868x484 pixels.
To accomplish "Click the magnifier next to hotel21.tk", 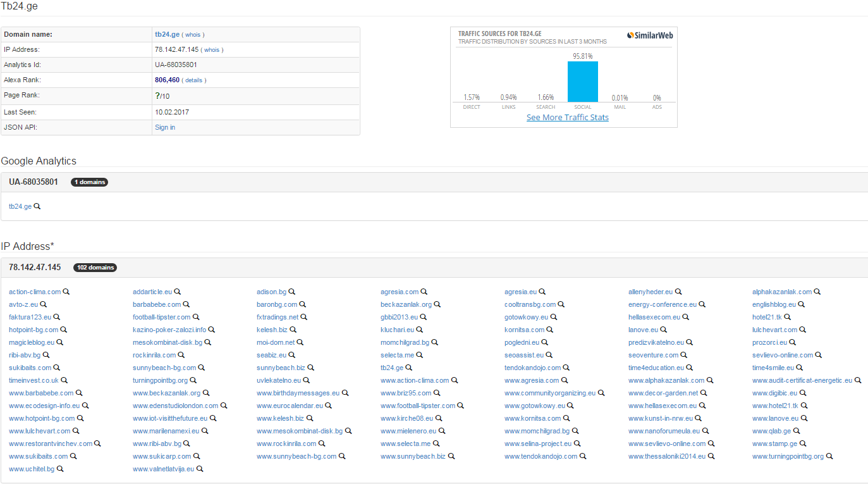I will (x=788, y=317).
